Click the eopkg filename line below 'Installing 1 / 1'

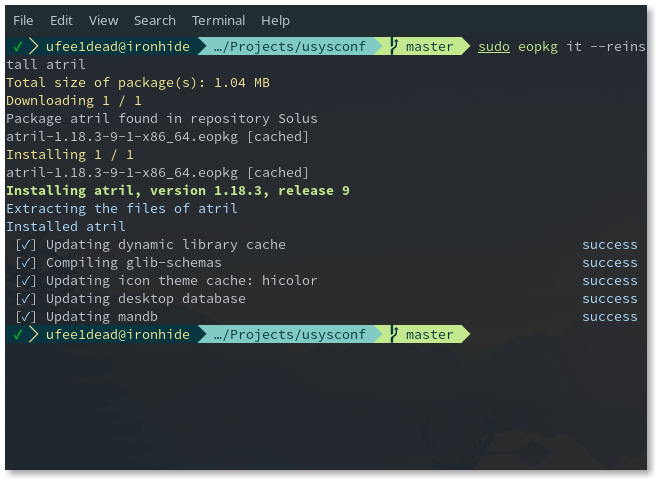click(158, 173)
